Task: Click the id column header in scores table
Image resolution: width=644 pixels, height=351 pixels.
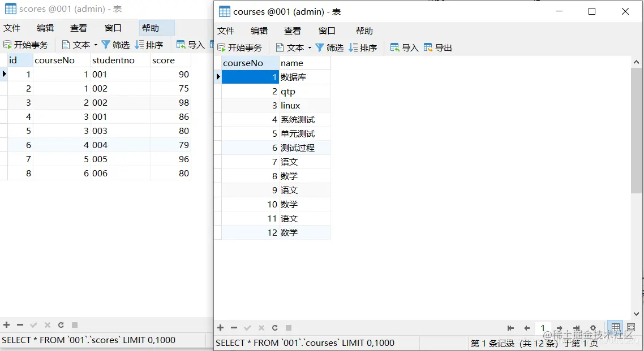Action: [x=20, y=60]
